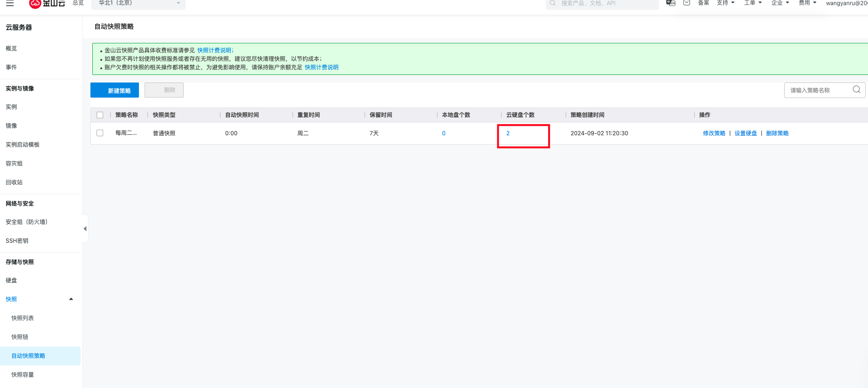The image size is (868, 388).
Task: Open the message mail icon
Action: click(x=687, y=3)
